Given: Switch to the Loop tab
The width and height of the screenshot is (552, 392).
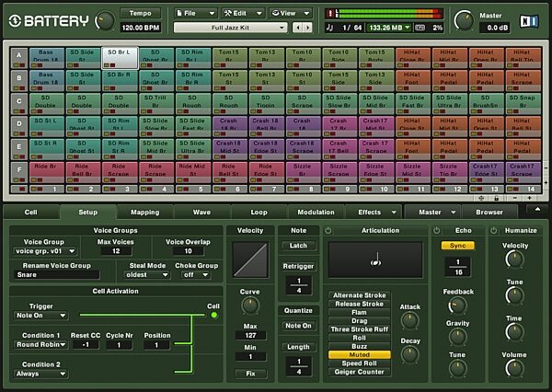Looking at the screenshot, I should 259,212.
